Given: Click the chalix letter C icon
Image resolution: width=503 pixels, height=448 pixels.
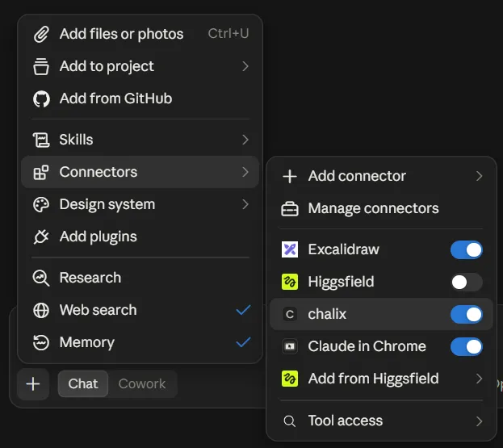Looking at the screenshot, I should pyautogui.click(x=290, y=314).
